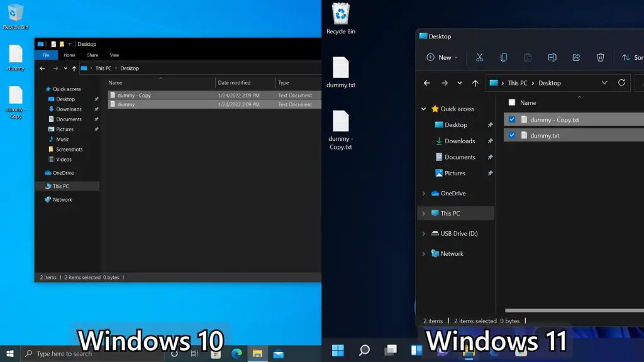Image resolution: width=644 pixels, height=362 pixels.
Task: Go back in Windows 10 Explorer
Action: (x=42, y=68)
